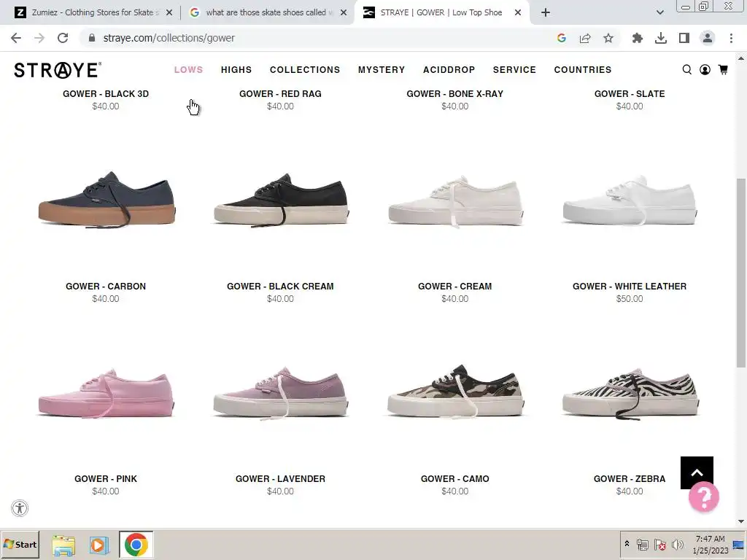Open Straye account icon
Viewport: 747px width, 560px height.
[x=705, y=69]
